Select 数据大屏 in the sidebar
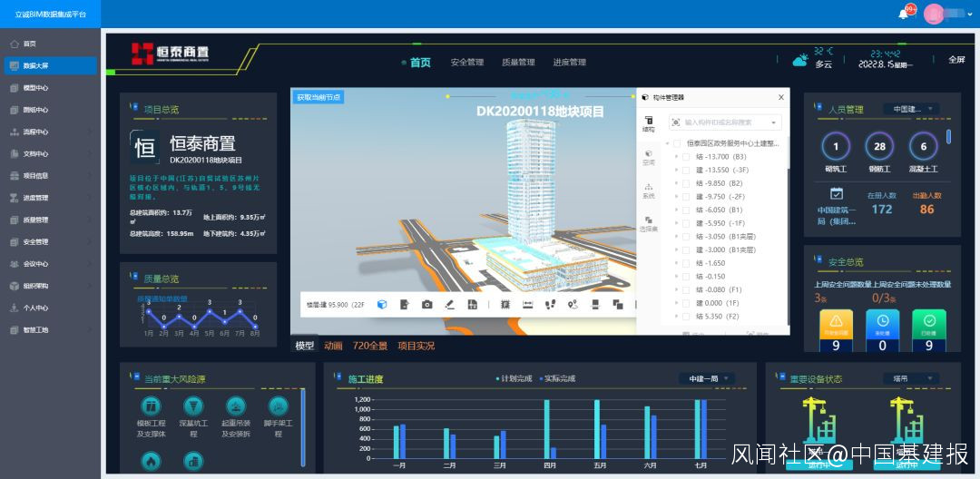 coord(50,65)
